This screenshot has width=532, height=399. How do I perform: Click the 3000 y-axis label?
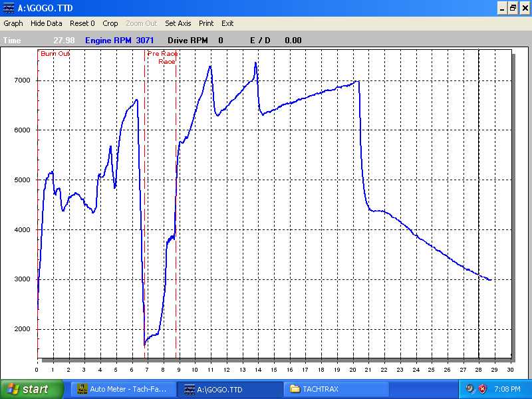(22, 279)
